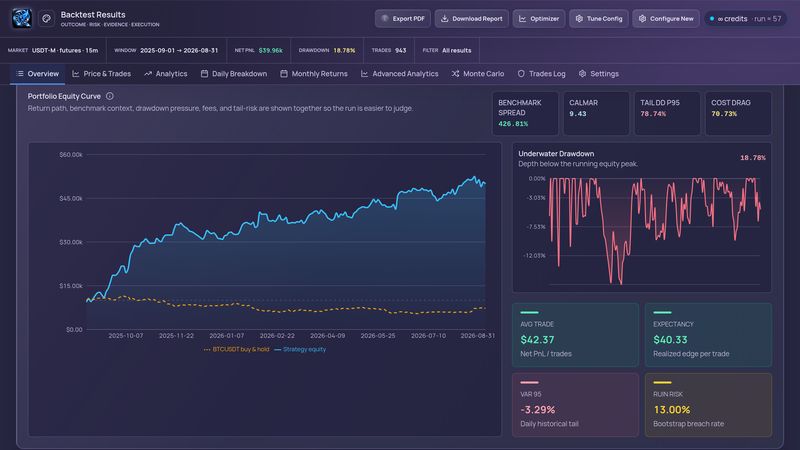Open the Analytics tab
The height and width of the screenshot is (450, 800).
coord(166,74)
